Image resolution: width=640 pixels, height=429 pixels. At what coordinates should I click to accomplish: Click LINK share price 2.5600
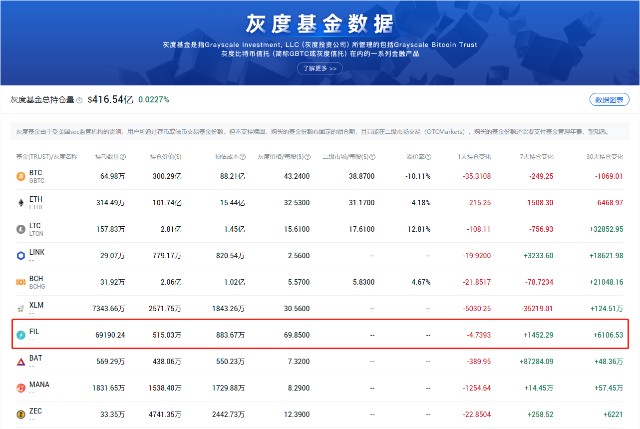tap(299, 256)
